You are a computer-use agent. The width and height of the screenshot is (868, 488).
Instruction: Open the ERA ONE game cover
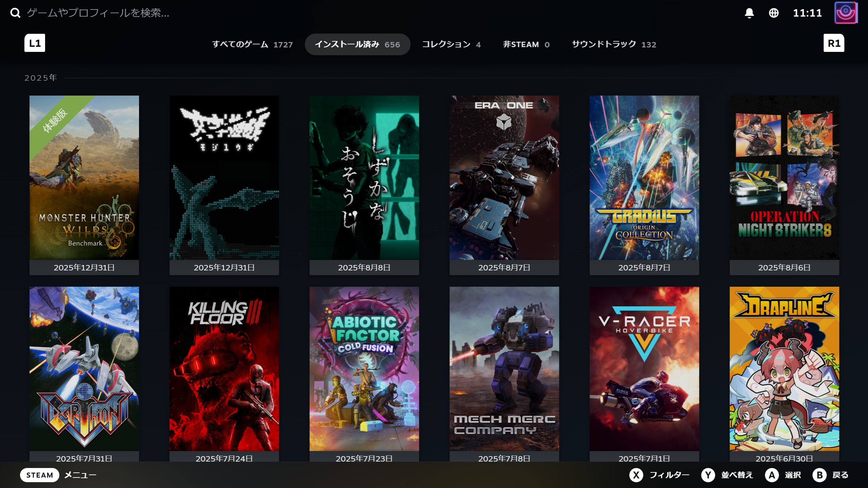pos(504,178)
